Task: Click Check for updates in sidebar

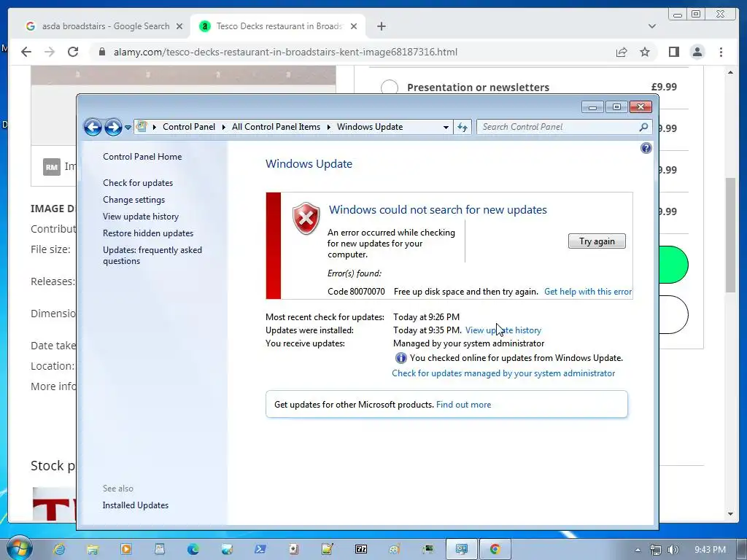Action: (x=138, y=183)
